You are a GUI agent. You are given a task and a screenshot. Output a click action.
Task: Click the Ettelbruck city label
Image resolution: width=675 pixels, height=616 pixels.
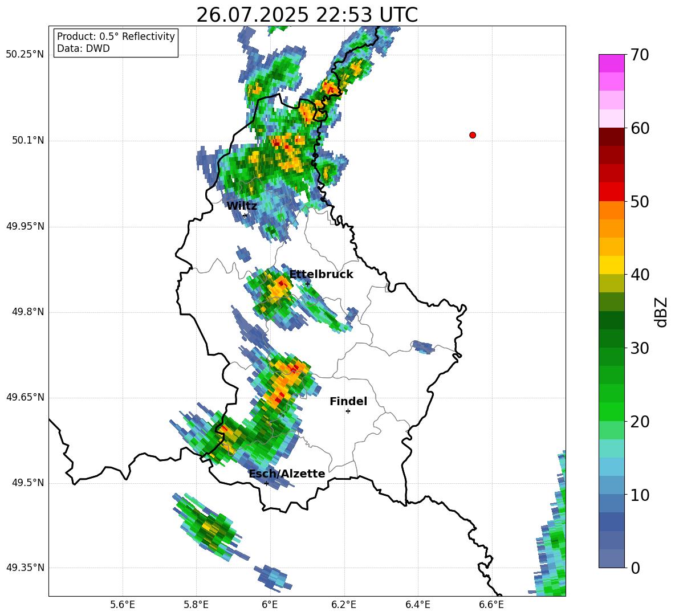point(321,275)
